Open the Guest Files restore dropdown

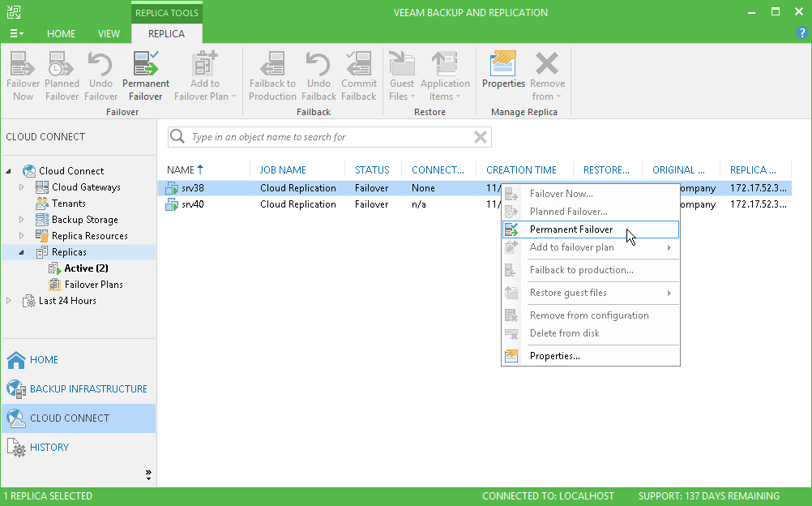coord(402,75)
